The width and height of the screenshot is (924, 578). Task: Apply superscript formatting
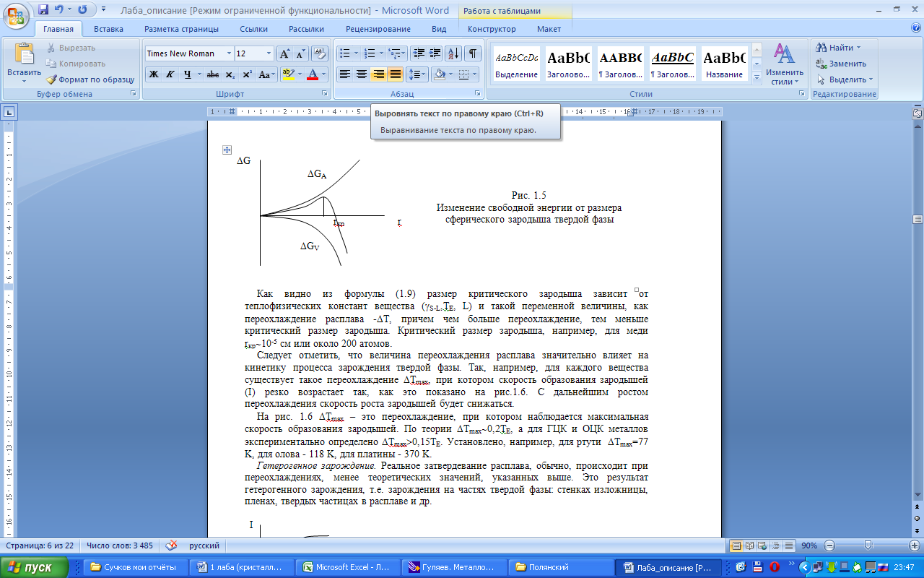coord(247,74)
